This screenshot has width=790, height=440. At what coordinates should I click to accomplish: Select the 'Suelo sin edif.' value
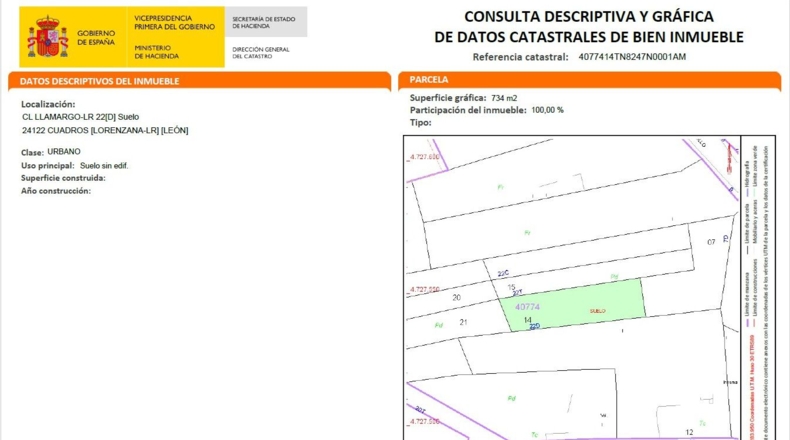point(104,166)
